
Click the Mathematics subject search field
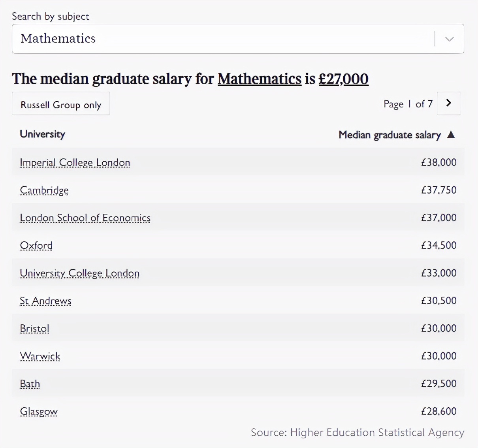221,39
